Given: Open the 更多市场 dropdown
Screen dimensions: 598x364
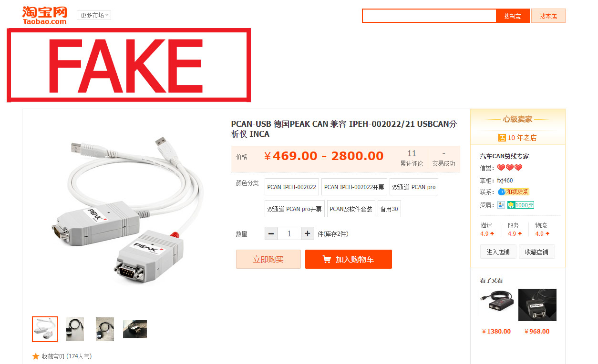Looking at the screenshot, I should (94, 15).
